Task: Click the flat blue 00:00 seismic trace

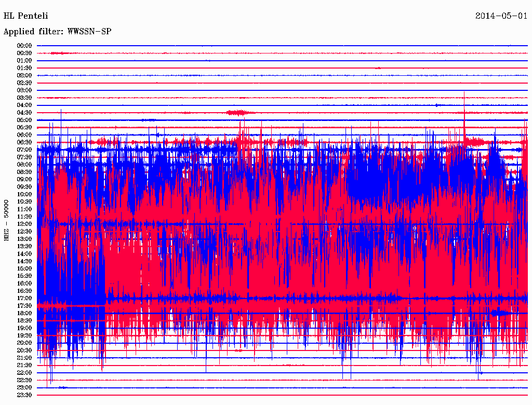Action: pyautogui.click(x=282, y=46)
